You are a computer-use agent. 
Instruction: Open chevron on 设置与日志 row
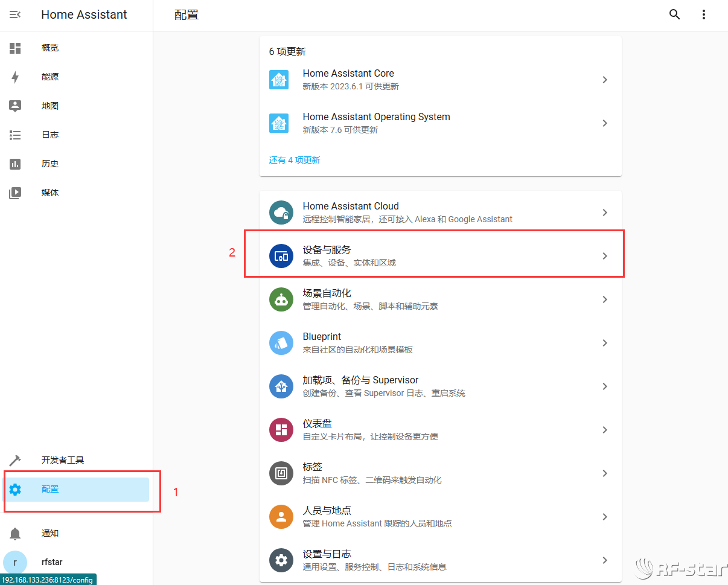click(605, 560)
